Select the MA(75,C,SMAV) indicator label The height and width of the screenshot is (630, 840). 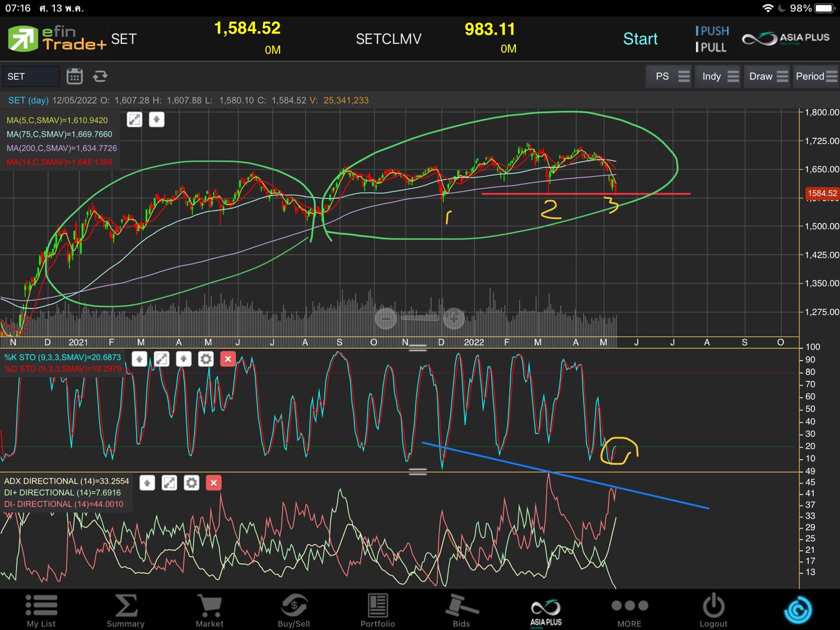(59, 134)
